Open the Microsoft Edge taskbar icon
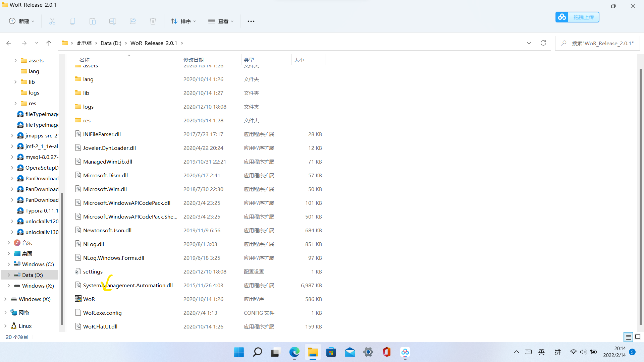The image size is (644, 362). [x=294, y=352]
